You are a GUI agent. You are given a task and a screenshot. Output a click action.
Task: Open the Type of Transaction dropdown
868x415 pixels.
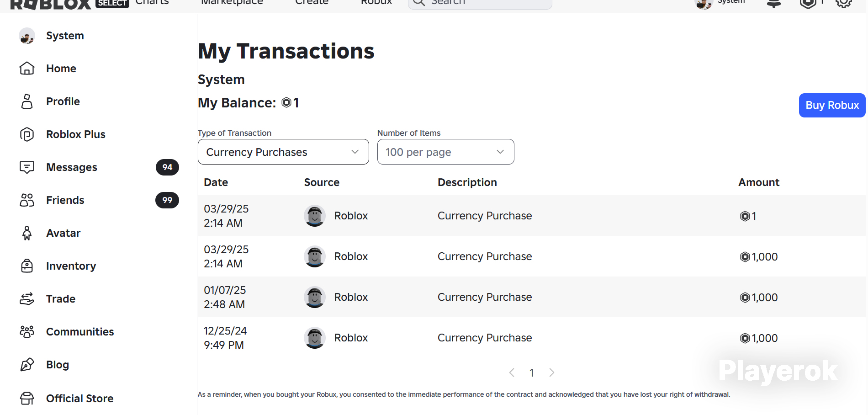(283, 152)
